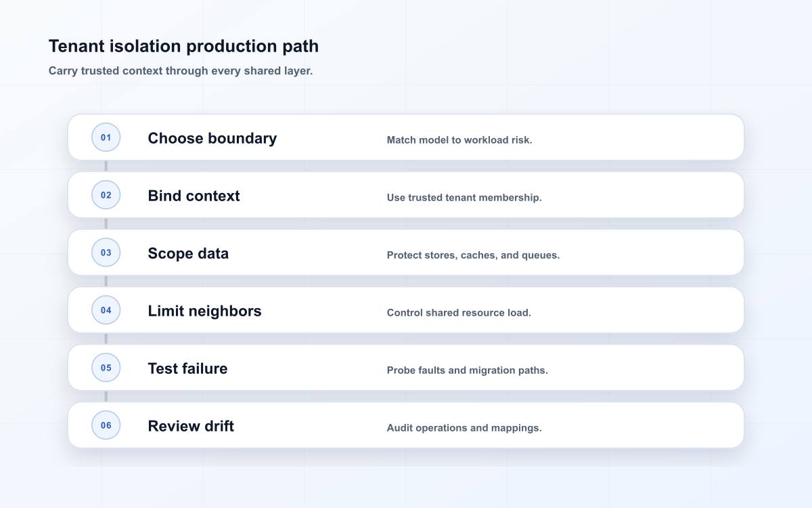This screenshot has width=812, height=508.
Task: Click the 01 step number badge
Action: click(x=106, y=137)
